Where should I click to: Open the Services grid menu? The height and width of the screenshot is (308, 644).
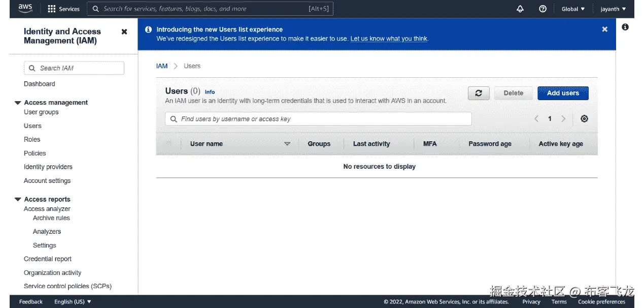(63, 9)
